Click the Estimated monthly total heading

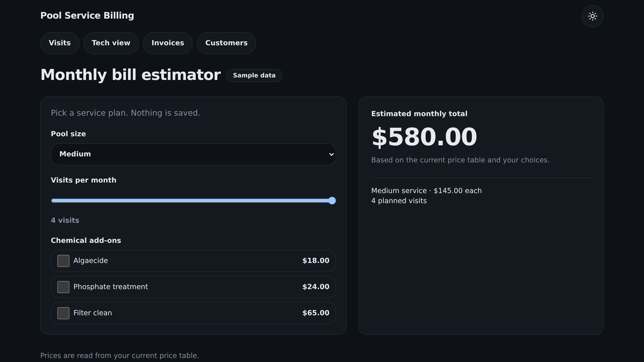tap(419, 114)
